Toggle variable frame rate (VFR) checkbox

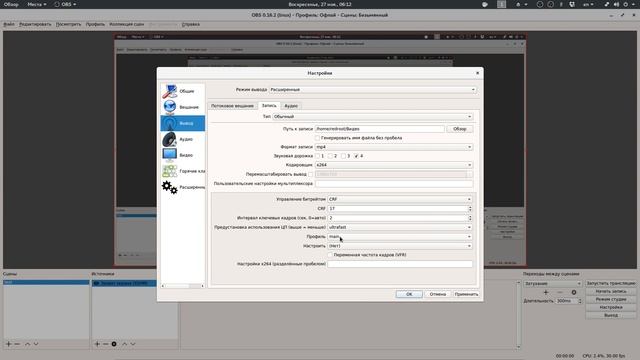pyautogui.click(x=330, y=255)
